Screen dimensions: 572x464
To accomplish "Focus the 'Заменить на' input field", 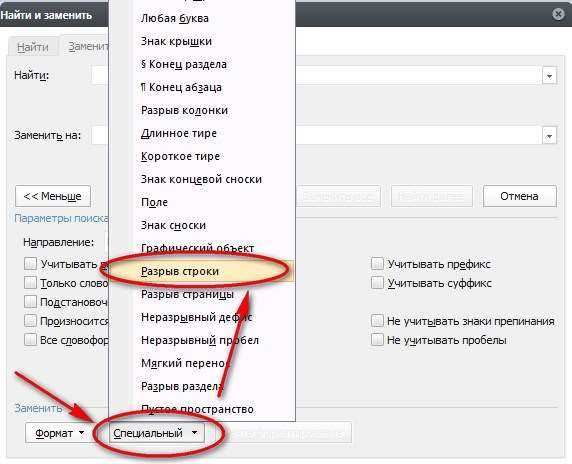I will (418, 136).
